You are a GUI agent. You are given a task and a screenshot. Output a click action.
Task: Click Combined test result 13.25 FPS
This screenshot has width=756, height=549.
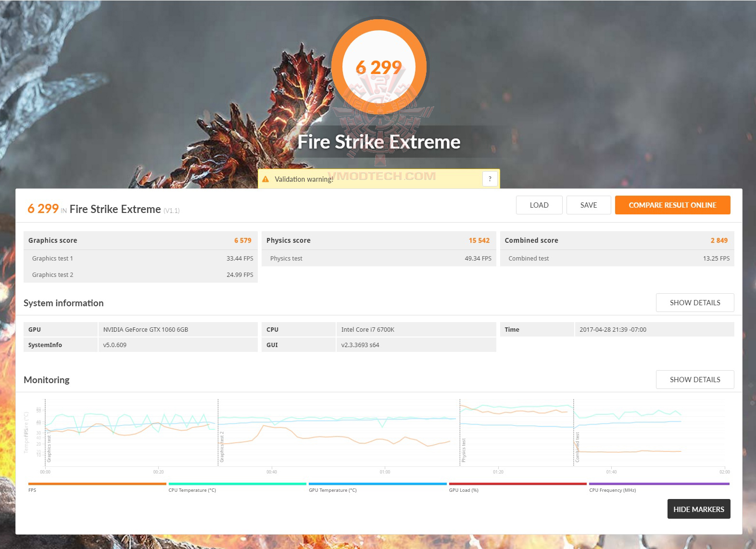[x=716, y=258]
